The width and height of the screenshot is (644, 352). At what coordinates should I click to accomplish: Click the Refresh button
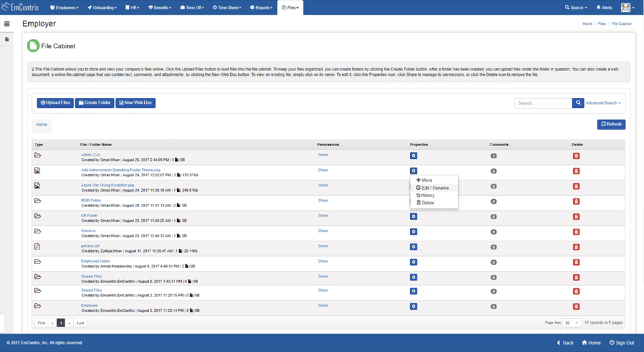(x=611, y=124)
